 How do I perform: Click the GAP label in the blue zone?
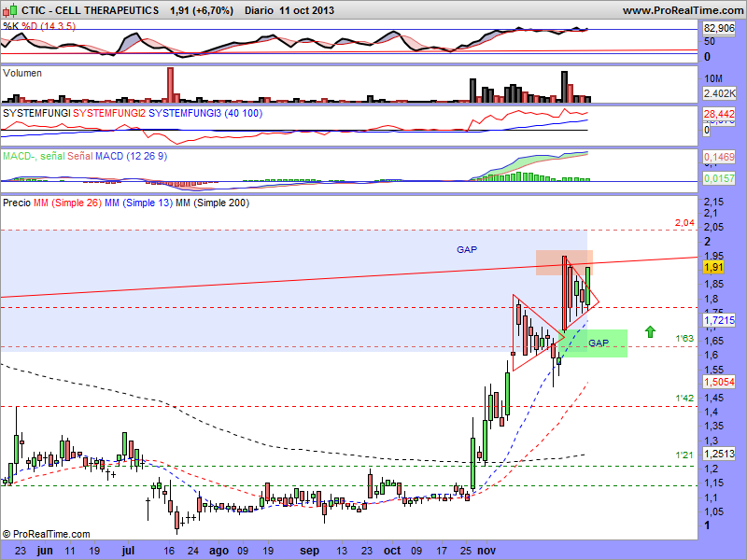click(x=467, y=249)
